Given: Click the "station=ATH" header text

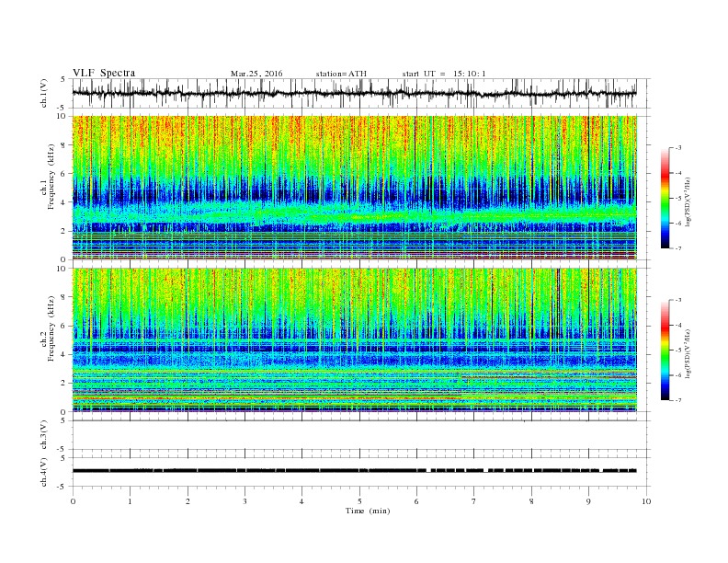Looking at the screenshot, I should click(x=341, y=74).
